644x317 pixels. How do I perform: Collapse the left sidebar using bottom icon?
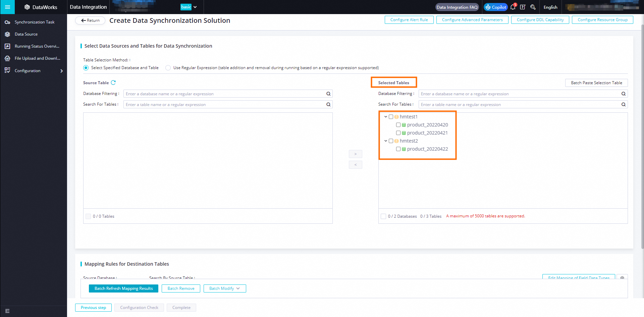coord(7,311)
